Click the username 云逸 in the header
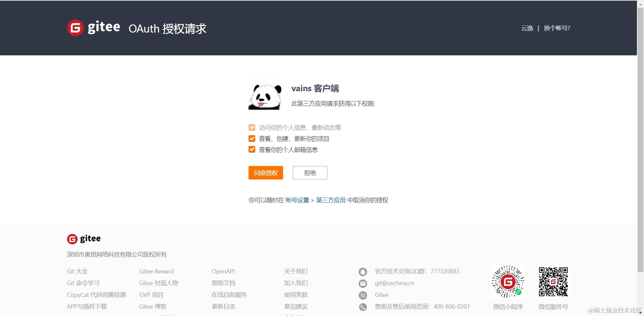Viewport: 644px width, 316px height. [x=527, y=28]
